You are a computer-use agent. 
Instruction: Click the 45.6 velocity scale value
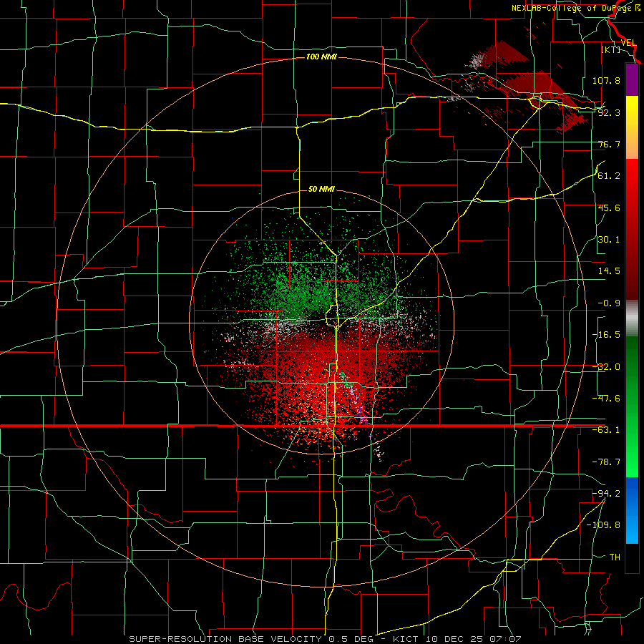609,208
